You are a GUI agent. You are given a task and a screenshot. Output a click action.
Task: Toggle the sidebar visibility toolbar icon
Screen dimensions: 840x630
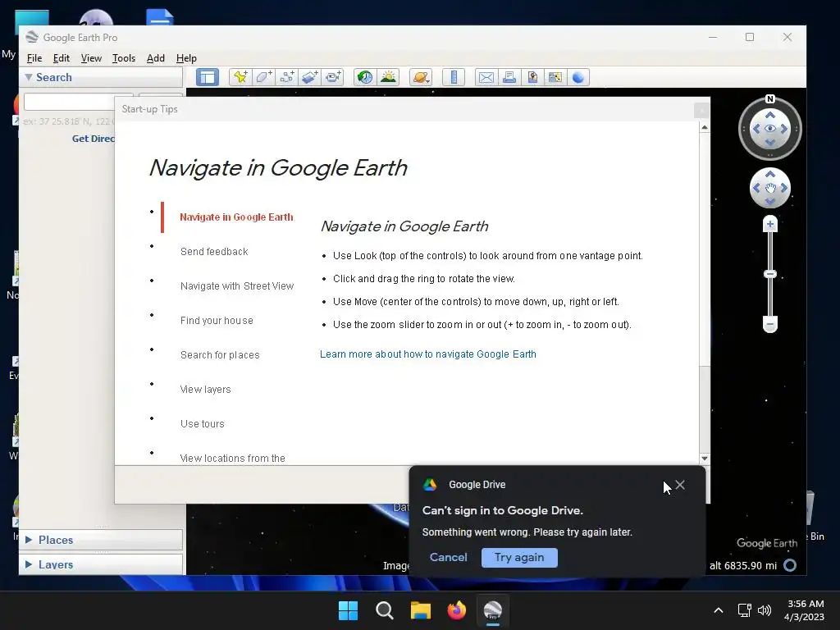click(208, 77)
